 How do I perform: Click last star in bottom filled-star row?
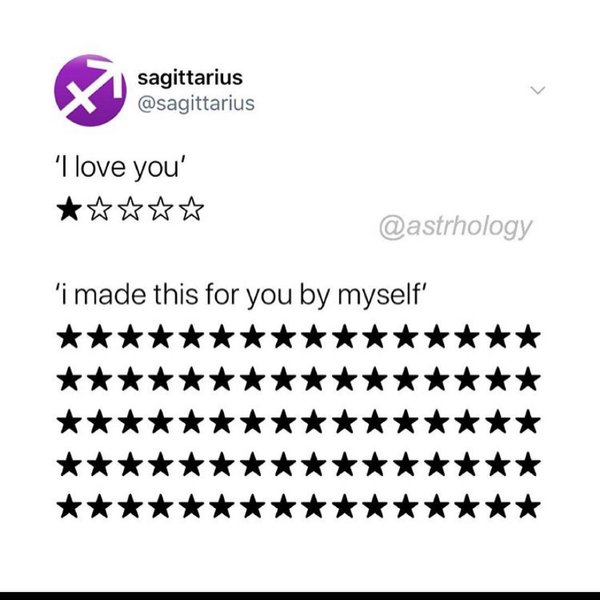tap(528, 506)
